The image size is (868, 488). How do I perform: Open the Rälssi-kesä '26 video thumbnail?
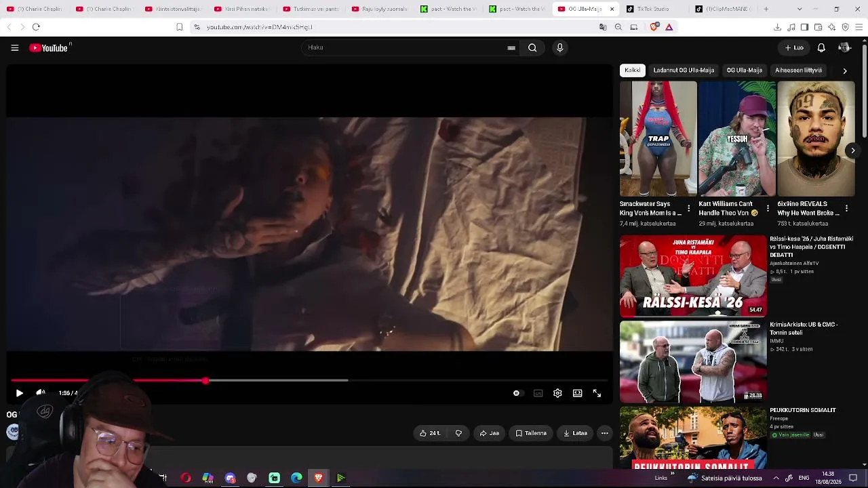[x=693, y=276]
